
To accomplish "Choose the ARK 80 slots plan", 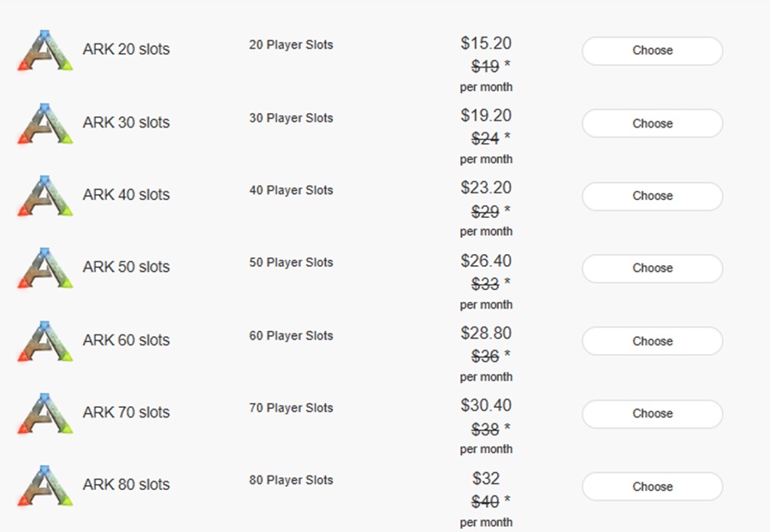I will (x=651, y=486).
